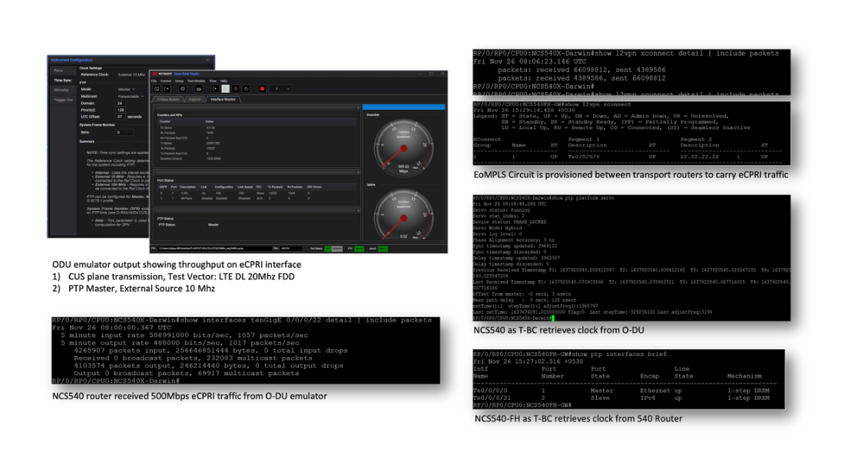Click the Link Speed column header in Port Status
Screen dimensions: 868x472
[245, 187]
